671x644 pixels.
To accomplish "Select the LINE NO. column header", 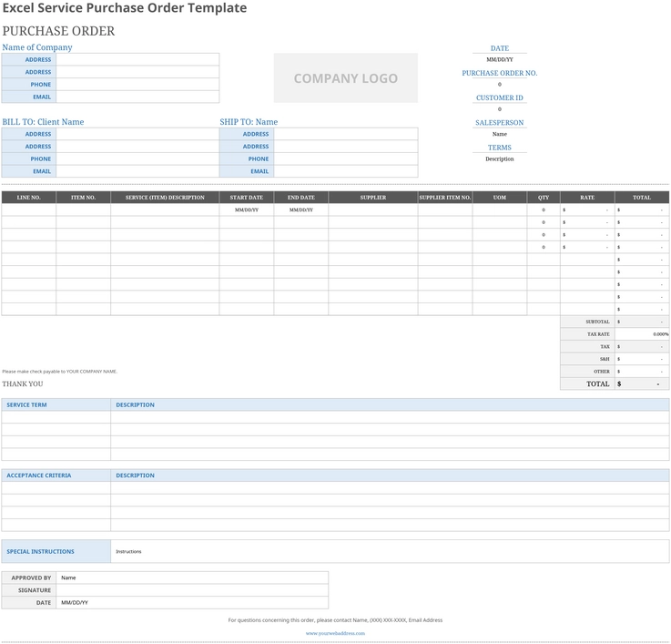I will 28,198.
